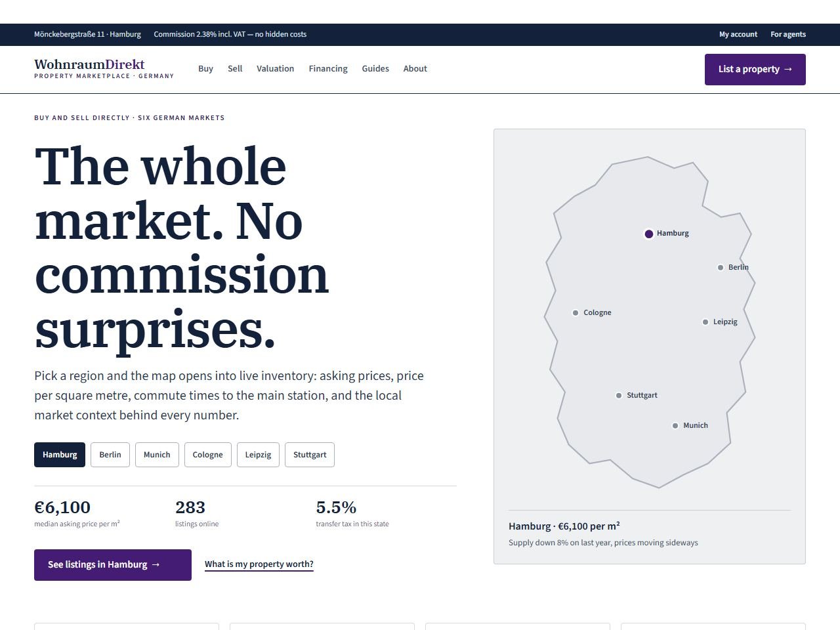This screenshot has width=840, height=630.
Task: Click See listings in Hamburg button
Action: (113, 565)
